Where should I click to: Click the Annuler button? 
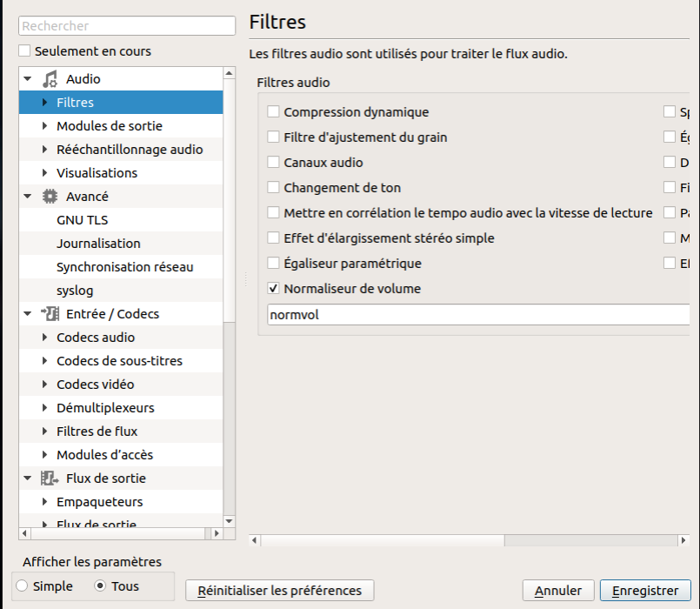[558, 590]
